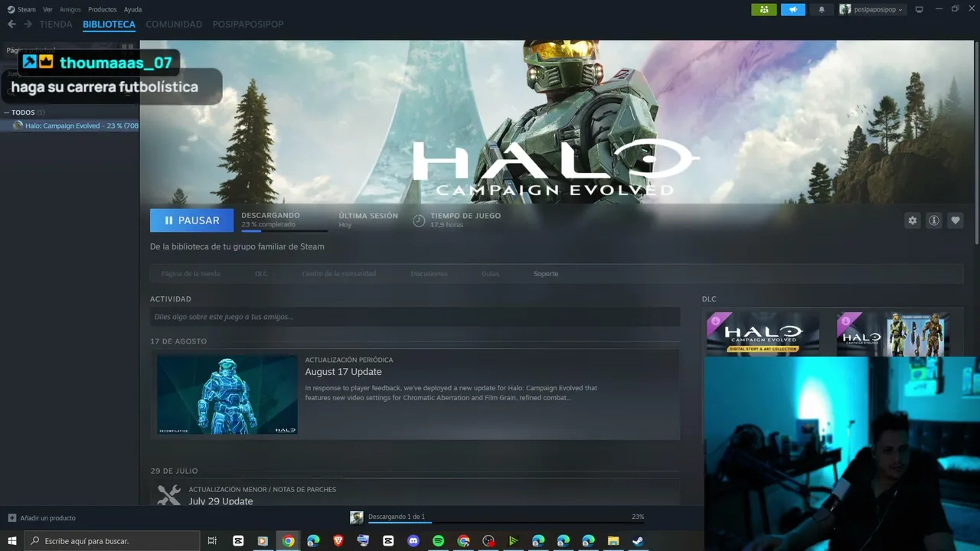Open the Ayuda menu

pos(132,9)
